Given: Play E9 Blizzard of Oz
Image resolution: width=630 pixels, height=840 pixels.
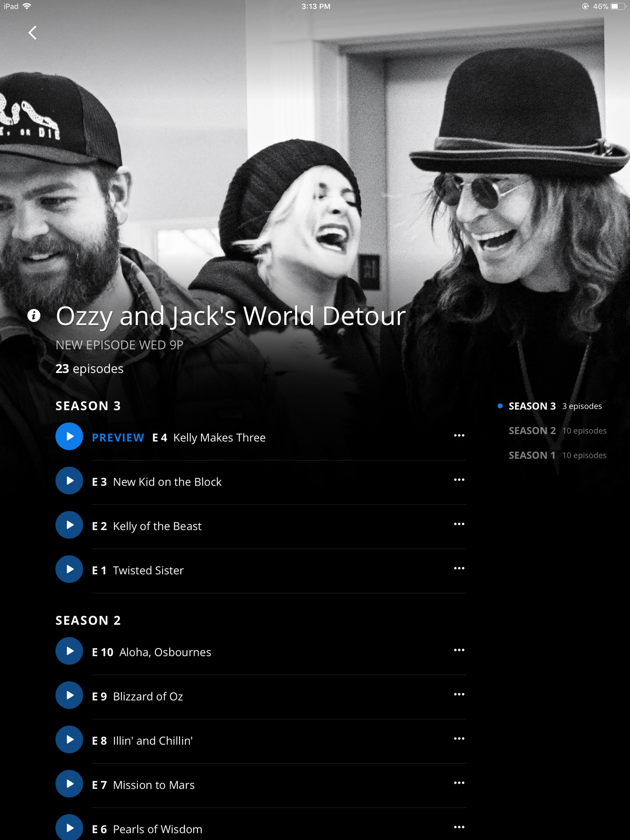Looking at the screenshot, I should coord(69,695).
